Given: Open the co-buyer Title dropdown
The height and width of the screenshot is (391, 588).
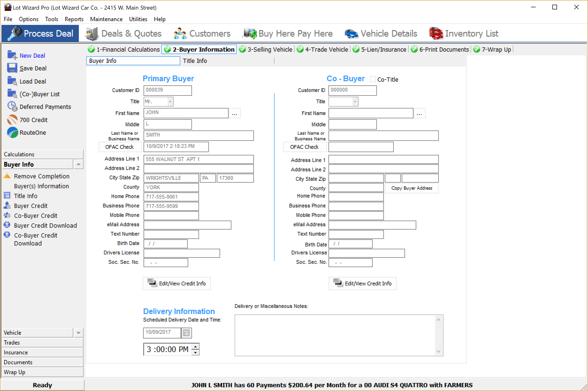Looking at the screenshot, I should coord(355,101).
